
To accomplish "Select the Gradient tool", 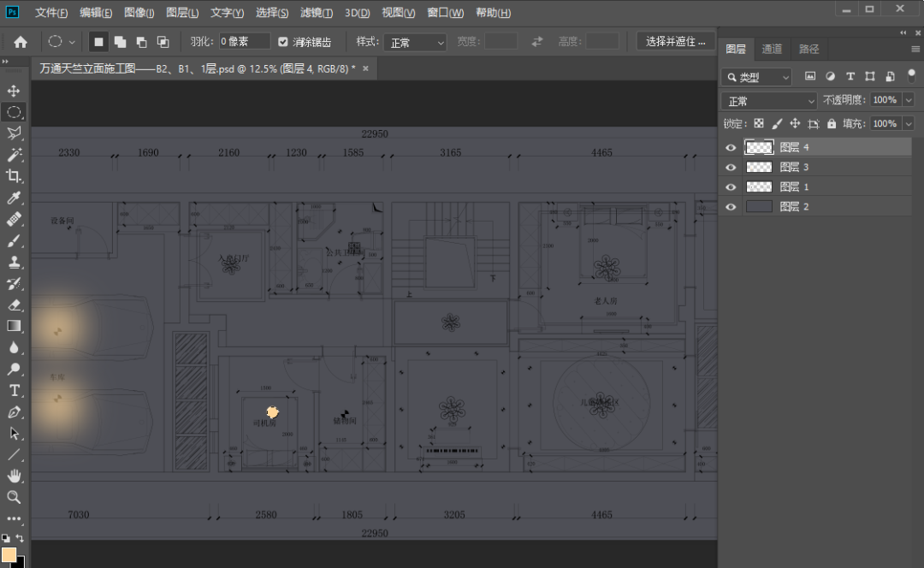I will (14, 326).
